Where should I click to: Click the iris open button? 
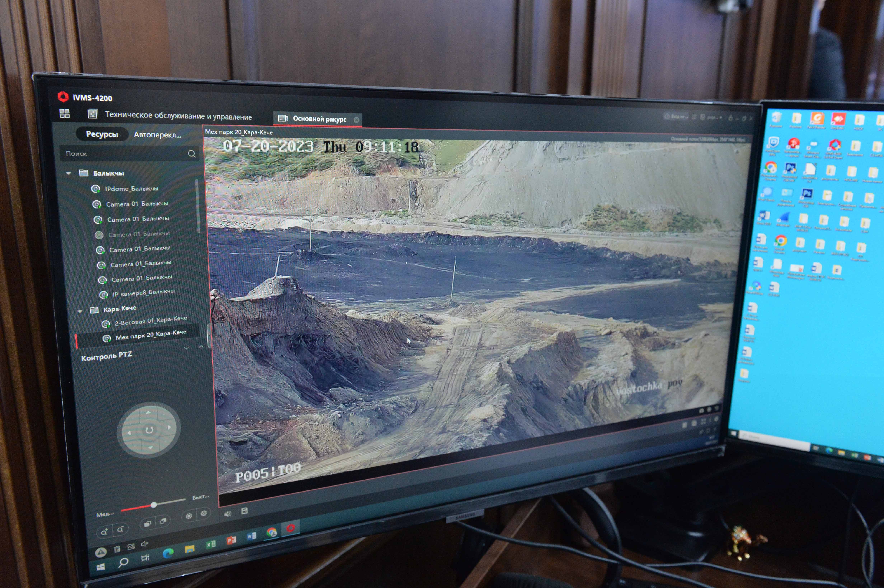tap(189, 516)
